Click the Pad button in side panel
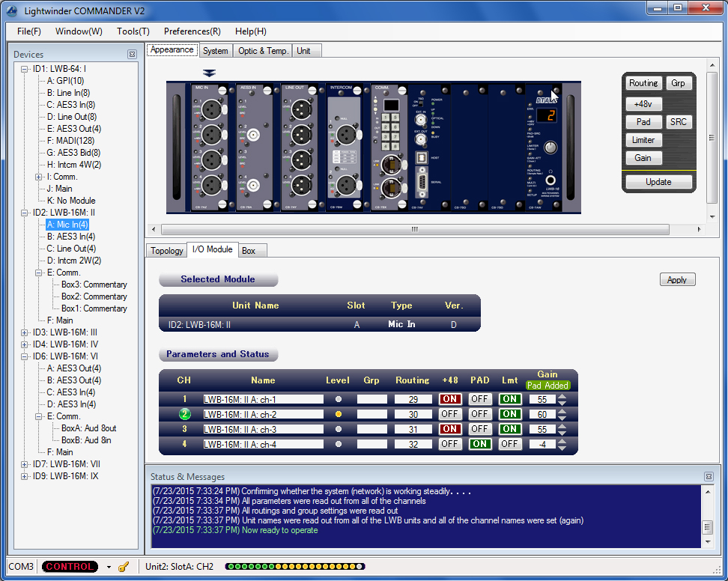Screen dimensions: 728x581 [x=643, y=122]
